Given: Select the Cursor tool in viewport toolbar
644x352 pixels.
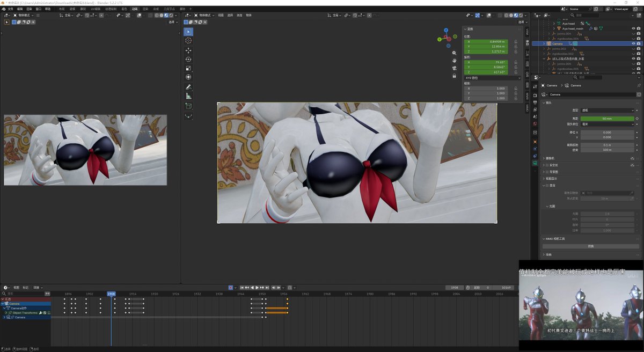Looking at the screenshot, I should point(188,41).
